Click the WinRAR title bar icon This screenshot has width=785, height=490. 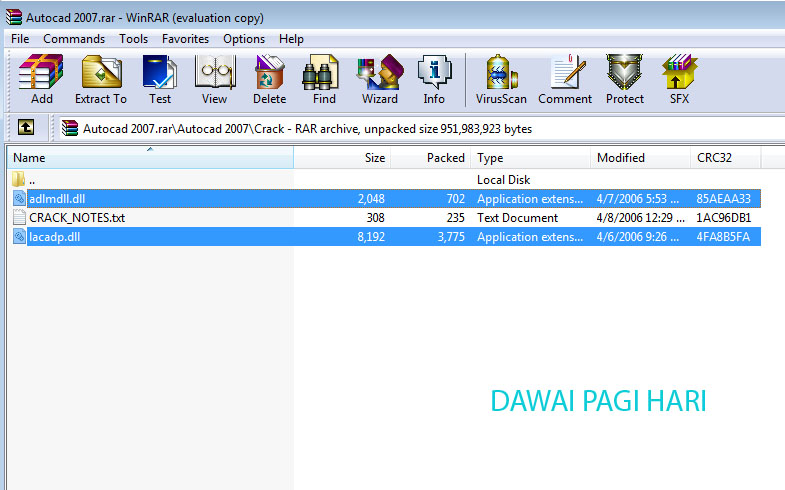pyautogui.click(x=14, y=17)
